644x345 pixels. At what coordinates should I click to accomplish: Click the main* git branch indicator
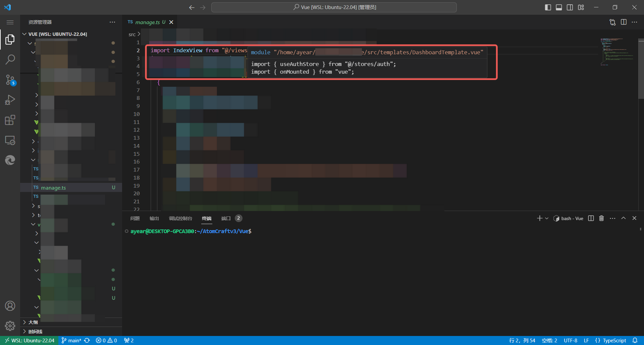[71, 340]
